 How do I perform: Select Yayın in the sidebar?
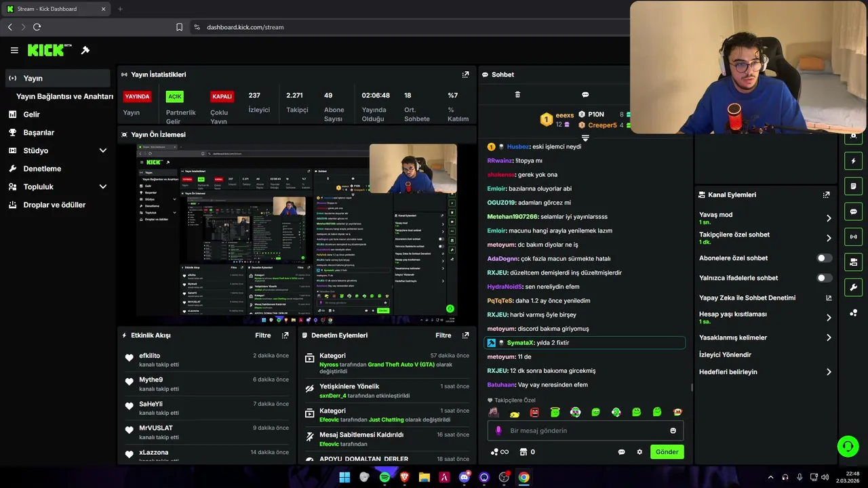click(58, 78)
